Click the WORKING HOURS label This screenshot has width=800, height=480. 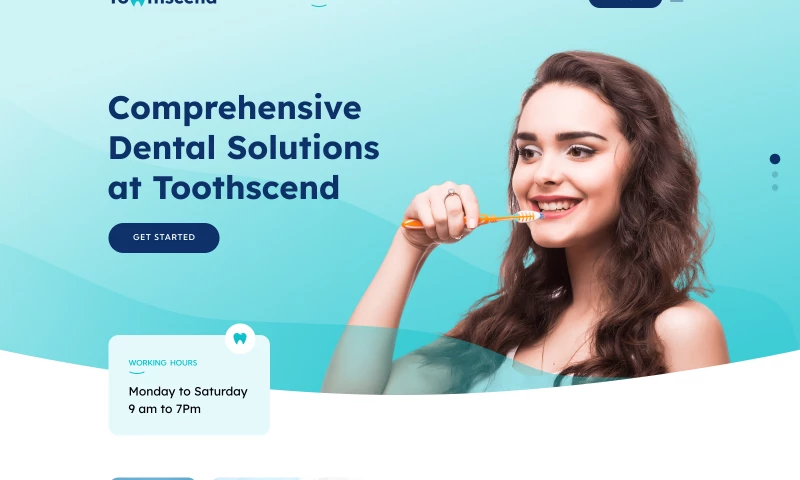pos(163,363)
